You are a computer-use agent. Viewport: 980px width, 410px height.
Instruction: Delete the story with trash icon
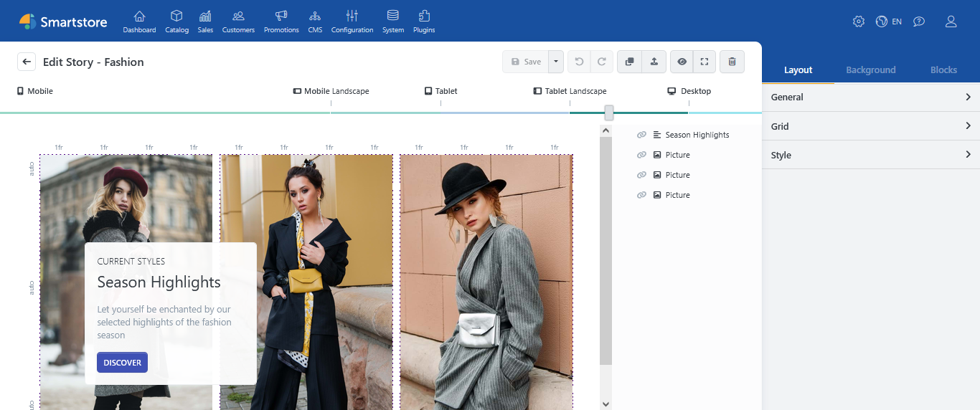click(x=732, y=62)
